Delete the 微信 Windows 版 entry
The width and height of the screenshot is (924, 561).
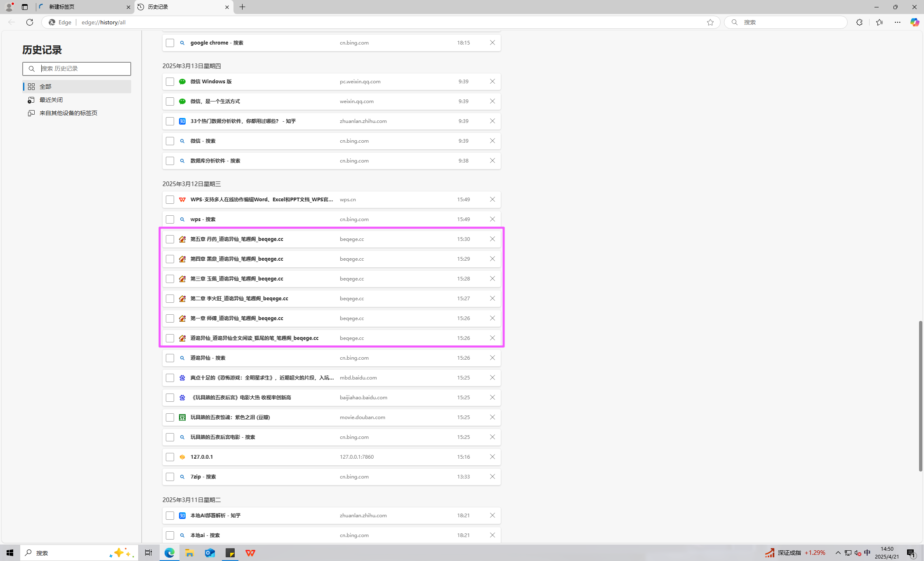pos(492,81)
